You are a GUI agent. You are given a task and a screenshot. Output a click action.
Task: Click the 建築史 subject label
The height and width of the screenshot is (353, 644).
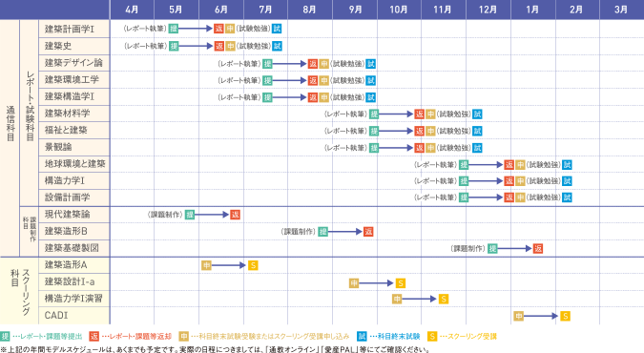coord(58,46)
